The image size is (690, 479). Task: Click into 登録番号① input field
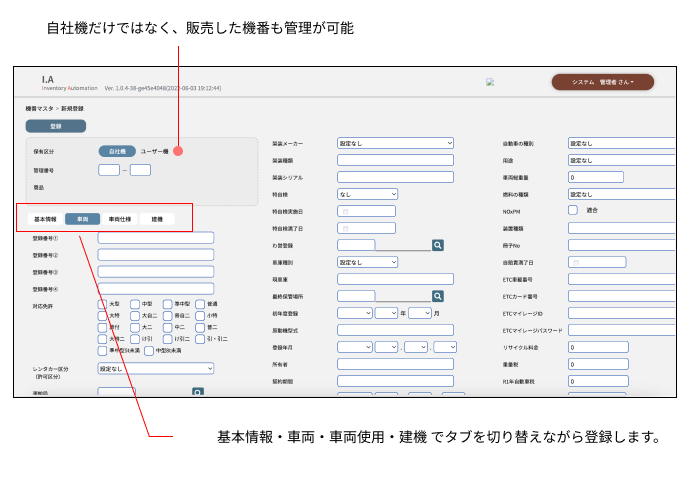tap(156, 238)
